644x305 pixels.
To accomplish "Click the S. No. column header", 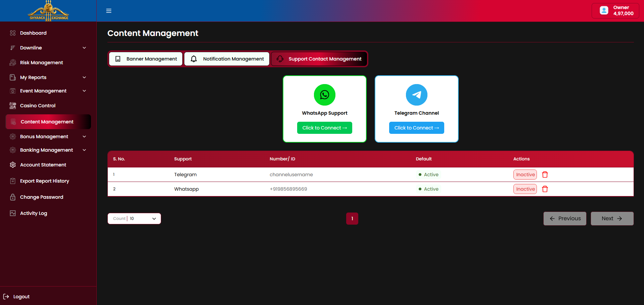I will pyautogui.click(x=119, y=159).
